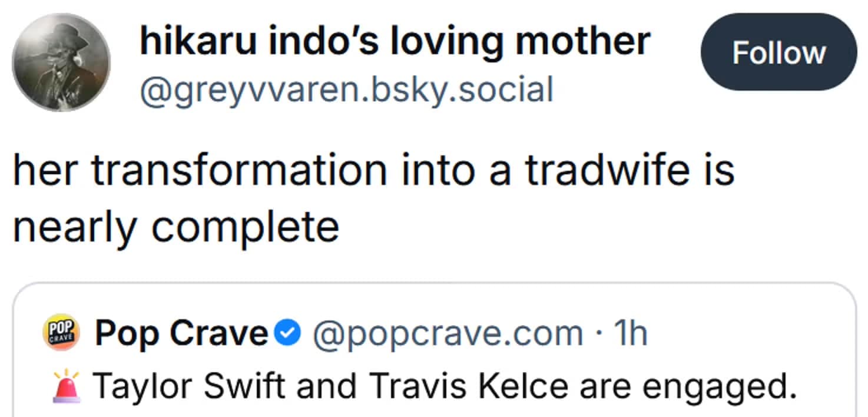
Task: Open the "hikaru indo's loving mother" display name
Action: (x=395, y=41)
